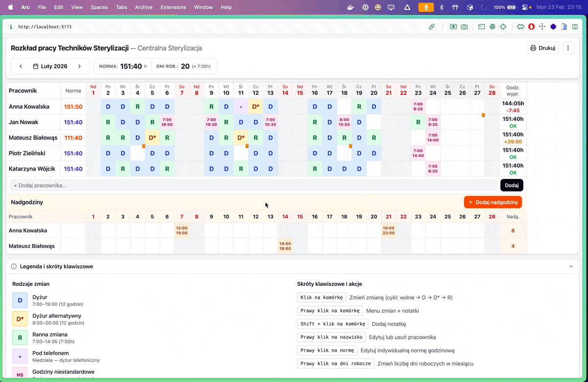Click Anna Kowalska's shift cell on day 11
This screenshot has width=588, height=382.
[x=241, y=106]
